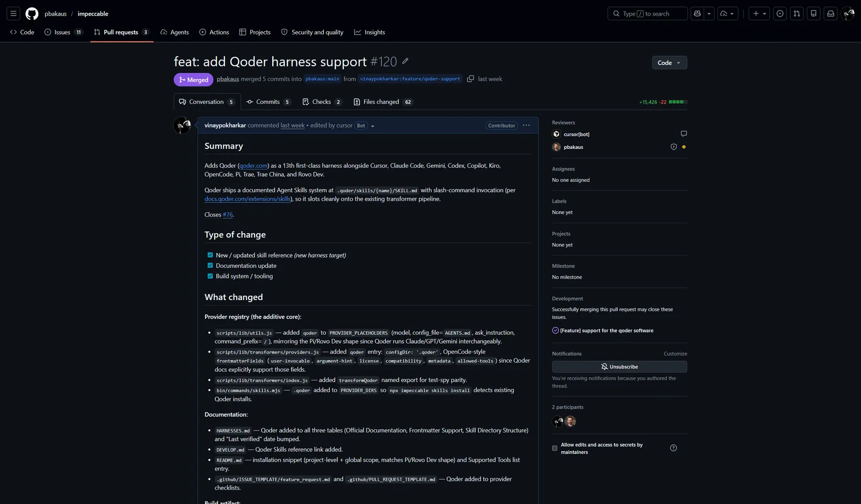This screenshot has height=504, width=861.
Task: Focus the Type / to search field
Action: click(x=647, y=13)
